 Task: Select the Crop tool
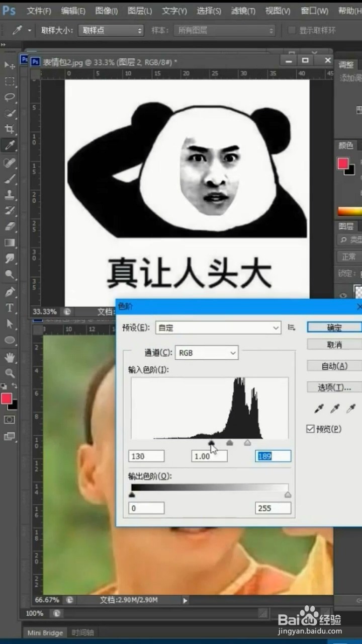coord(10,129)
